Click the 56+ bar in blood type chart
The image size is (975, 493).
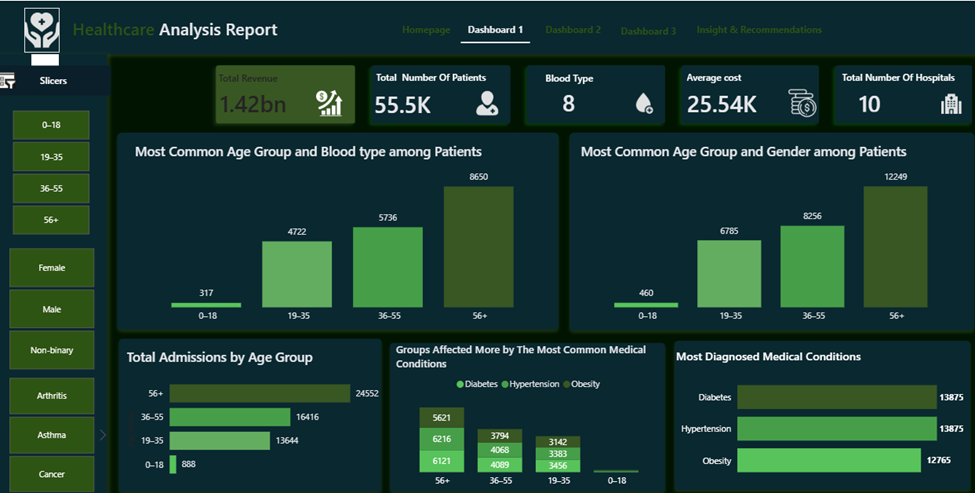(479, 247)
